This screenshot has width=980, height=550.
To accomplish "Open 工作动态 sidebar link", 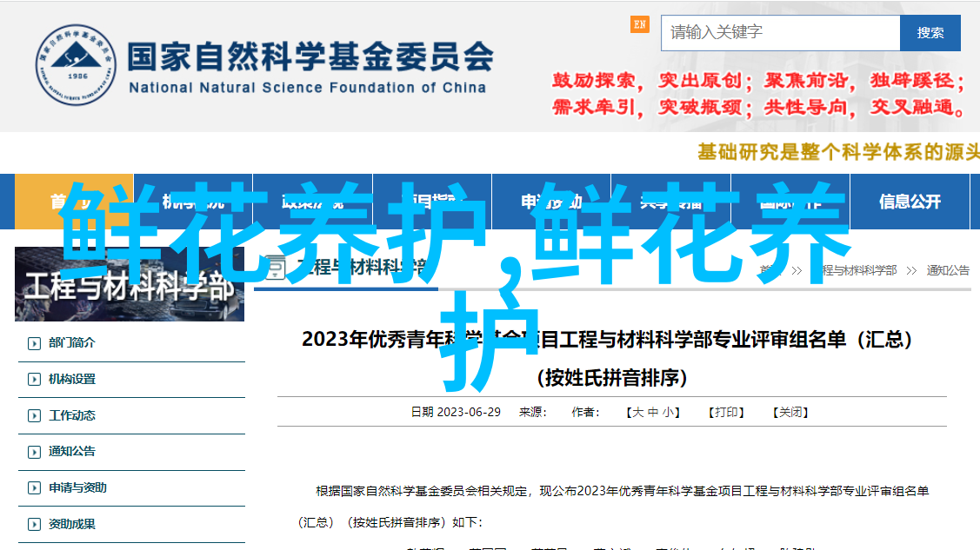I will pos(72,415).
